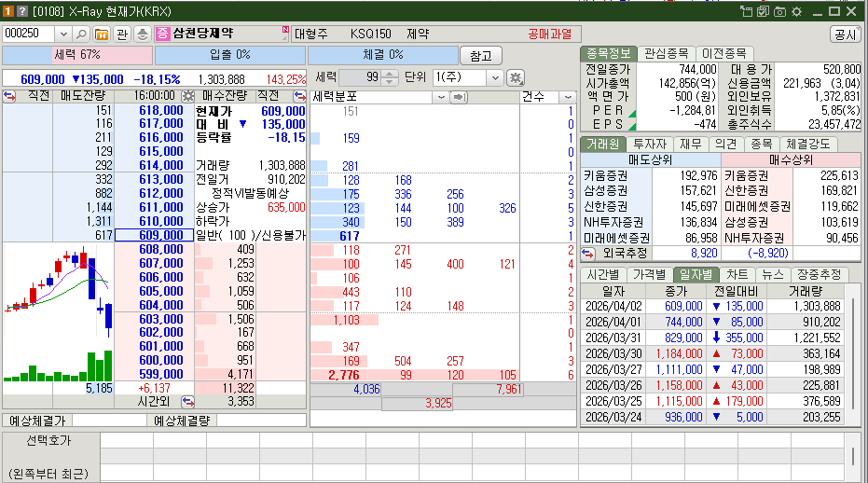Viewport: 868px width, 483px height.
Task: Open the 가격별 tab
Action: click(x=649, y=275)
